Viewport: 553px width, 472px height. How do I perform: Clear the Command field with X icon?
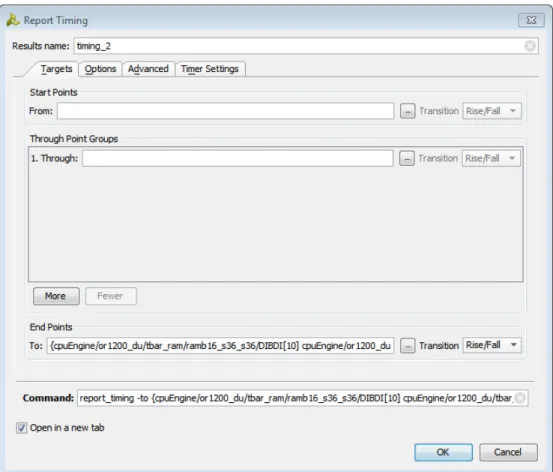click(520, 398)
